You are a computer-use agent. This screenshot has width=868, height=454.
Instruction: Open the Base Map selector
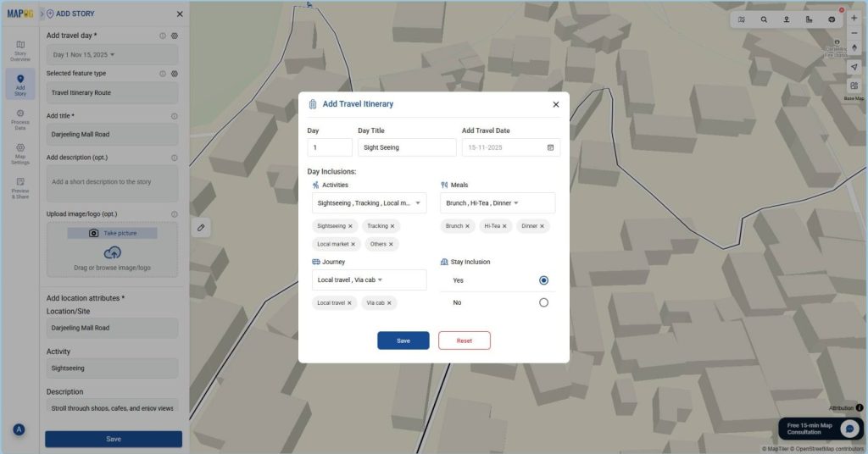(854, 86)
